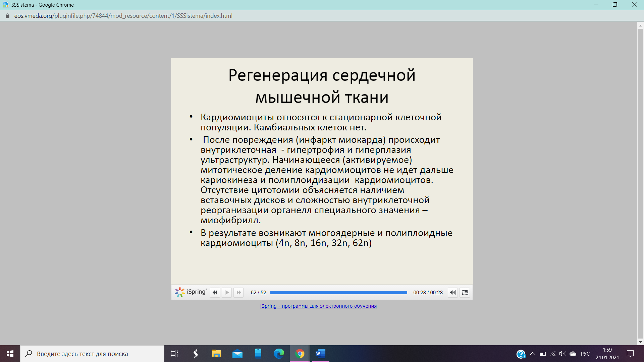The image size is (644, 362).
Task: Open OneDrive cloud icon in tray
Action: tap(573, 354)
